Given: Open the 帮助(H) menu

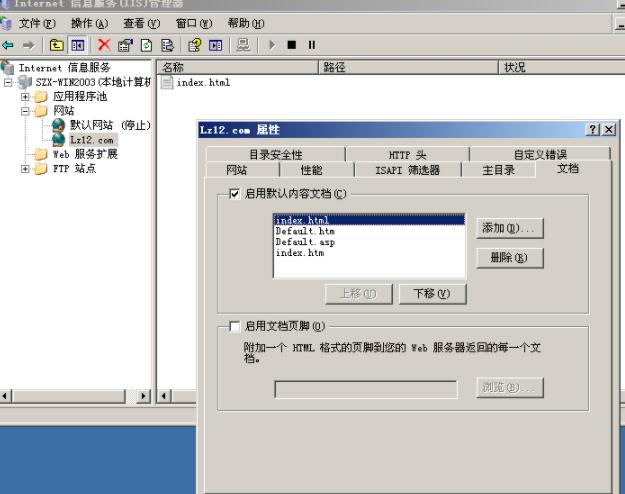Looking at the screenshot, I should click(x=246, y=24).
